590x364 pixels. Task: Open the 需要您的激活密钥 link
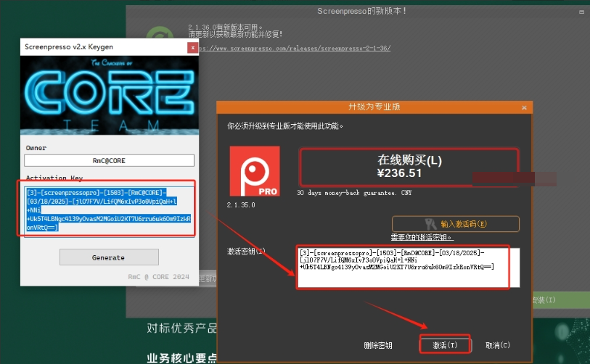pos(422,237)
